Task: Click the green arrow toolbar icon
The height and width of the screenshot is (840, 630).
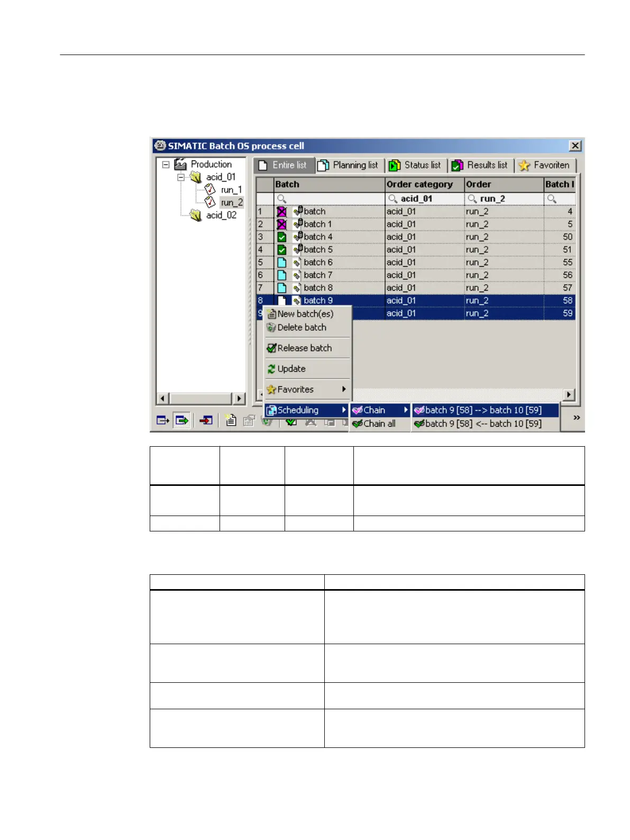Action: point(182,420)
